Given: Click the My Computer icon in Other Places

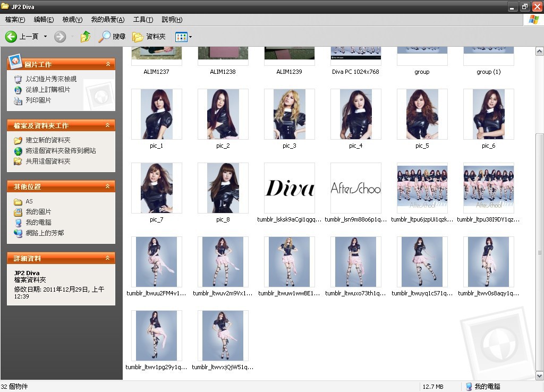Looking at the screenshot, I should click(x=18, y=223).
